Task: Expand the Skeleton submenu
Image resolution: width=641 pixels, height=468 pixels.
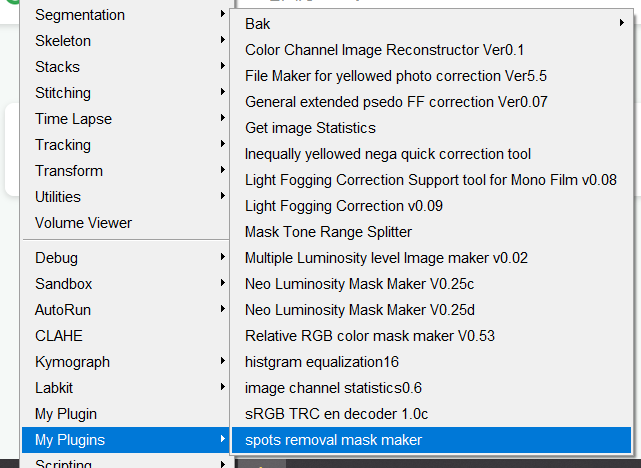Action: [x=63, y=41]
